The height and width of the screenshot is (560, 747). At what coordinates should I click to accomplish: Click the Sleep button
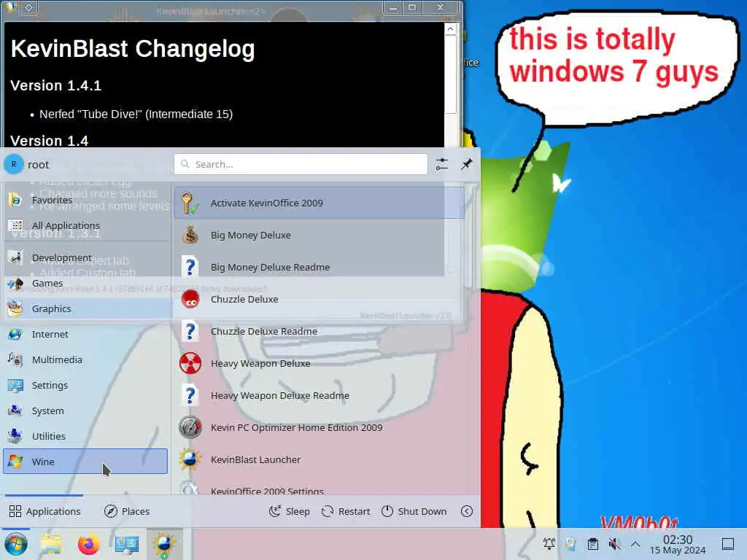289,511
